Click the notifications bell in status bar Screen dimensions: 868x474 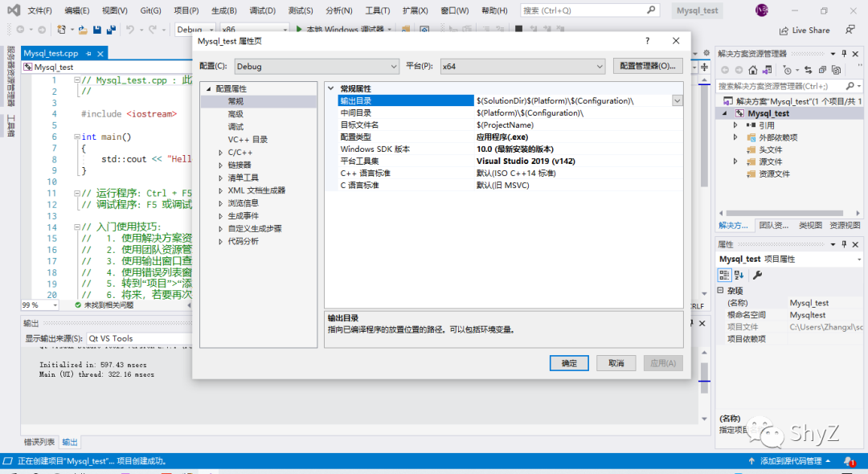pyautogui.click(x=849, y=460)
